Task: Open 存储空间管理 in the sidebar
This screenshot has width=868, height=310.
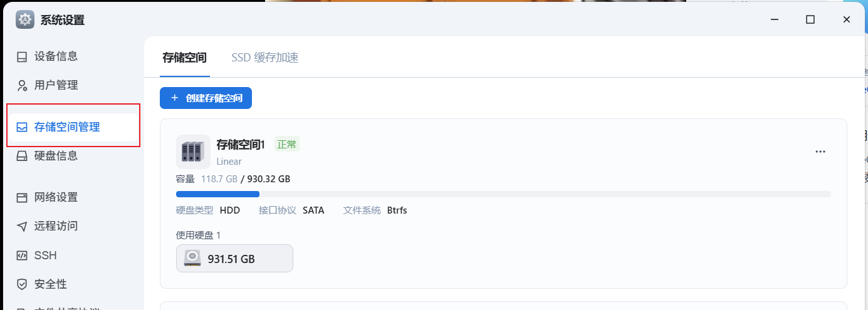Action: click(73, 127)
